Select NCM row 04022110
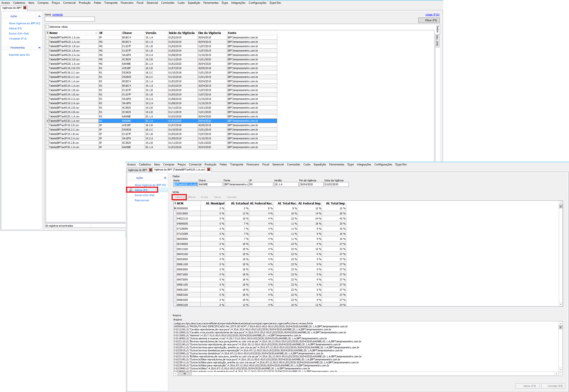The image size is (569, 392). click(x=260, y=218)
